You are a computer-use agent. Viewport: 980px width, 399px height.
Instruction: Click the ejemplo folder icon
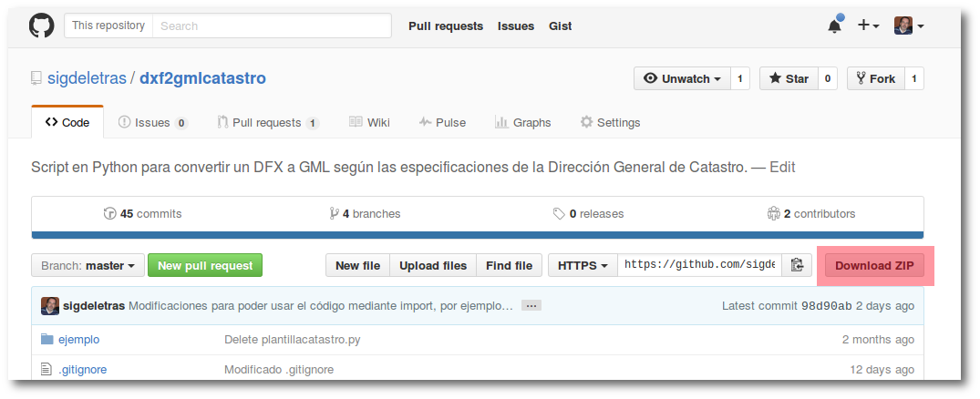[x=47, y=339]
